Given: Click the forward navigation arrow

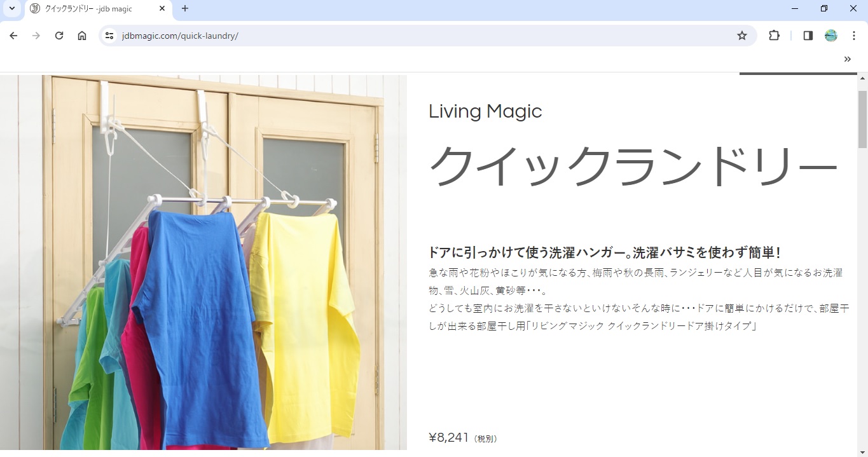Looking at the screenshot, I should [x=36, y=36].
